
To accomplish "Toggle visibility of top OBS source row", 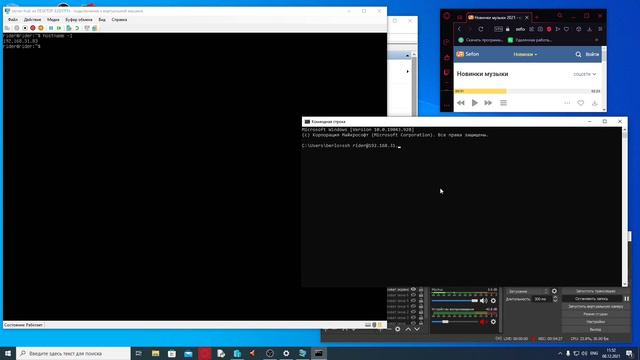I will (413, 289).
